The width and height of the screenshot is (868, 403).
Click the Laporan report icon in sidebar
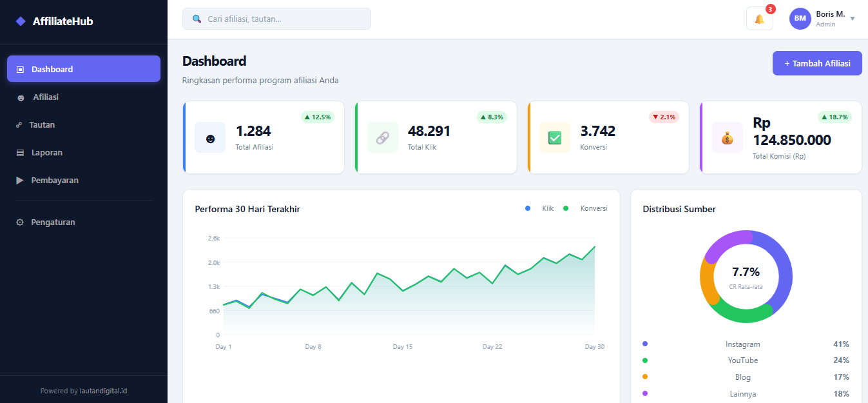[x=20, y=153]
